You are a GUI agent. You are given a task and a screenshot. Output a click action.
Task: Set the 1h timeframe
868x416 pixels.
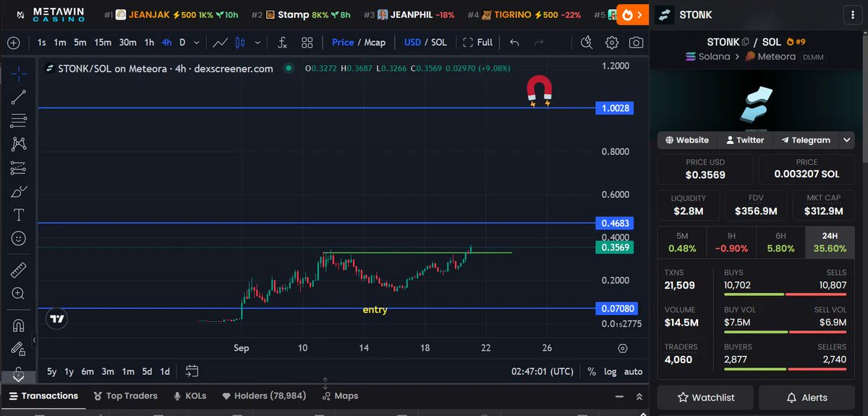149,43
